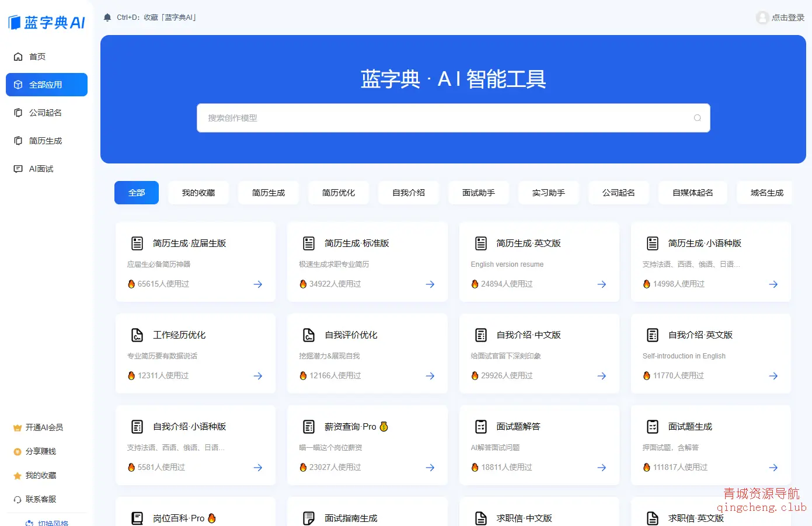The image size is (812, 526).
Task: Click the arrow on 简历生成·应届生版 card
Action: click(x=257, y=284)
